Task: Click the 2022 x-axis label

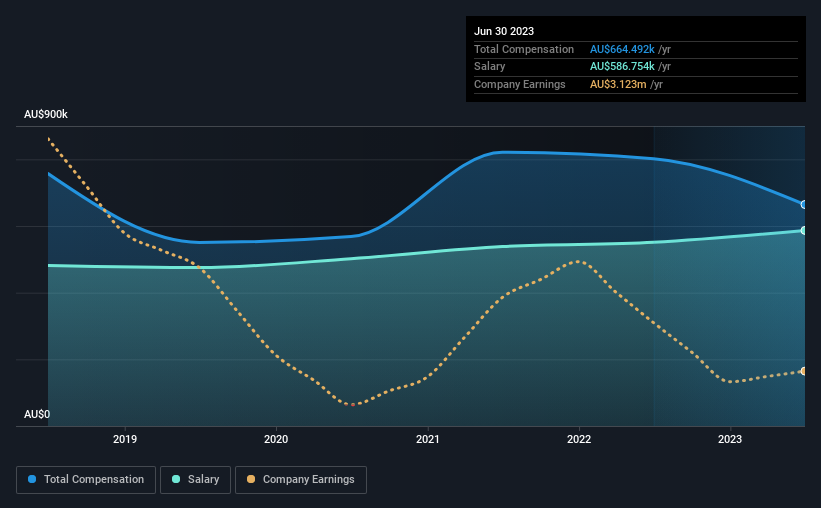Action: [579, 439]
